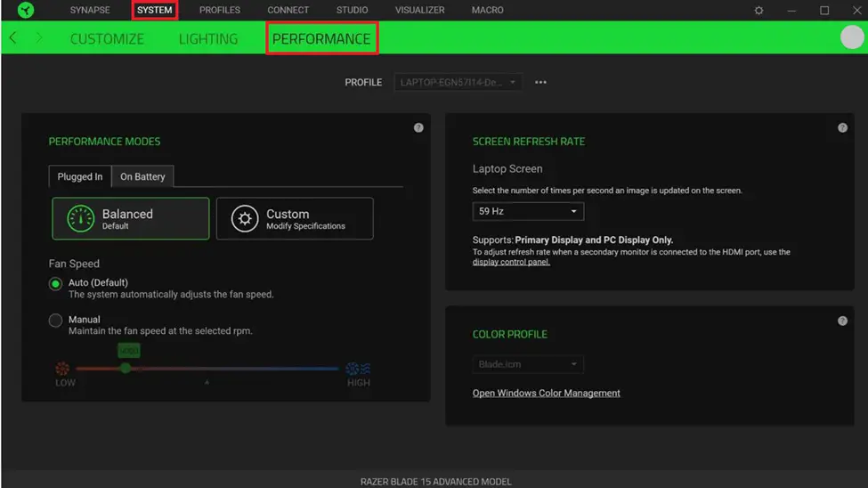Switch to On Battery tab
This screenshot has height=488, width=868.
[x=142, y=176]
